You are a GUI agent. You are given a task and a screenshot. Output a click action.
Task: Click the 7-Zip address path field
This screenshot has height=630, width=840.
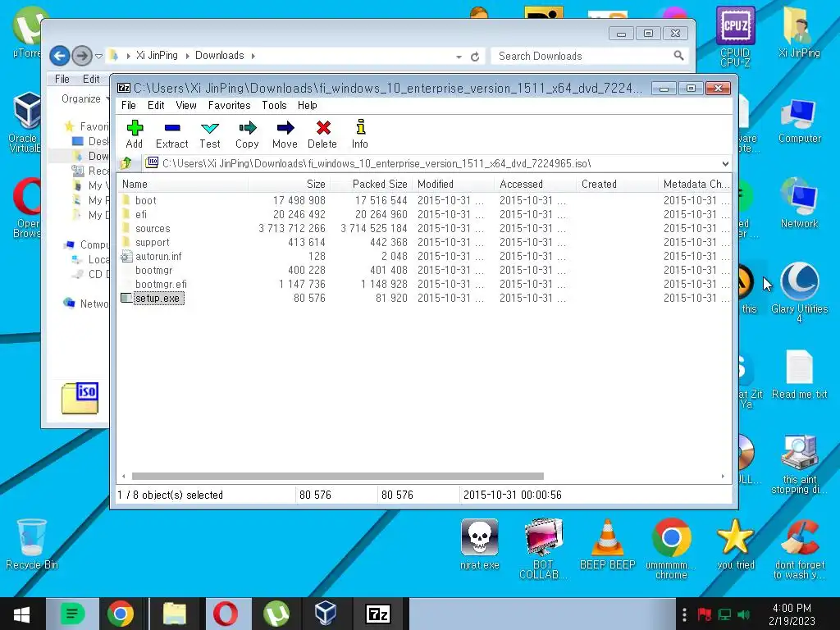[431, 163]
